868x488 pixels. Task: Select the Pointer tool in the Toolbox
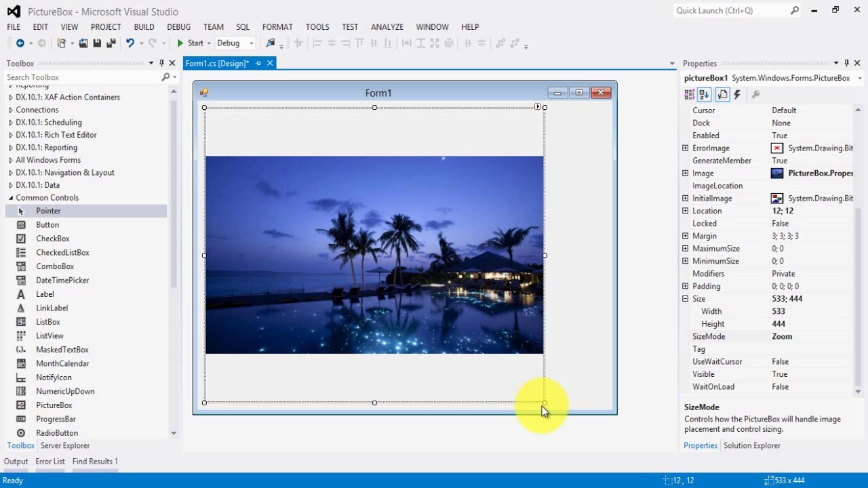pyautogui.click(x=86, y=211)
